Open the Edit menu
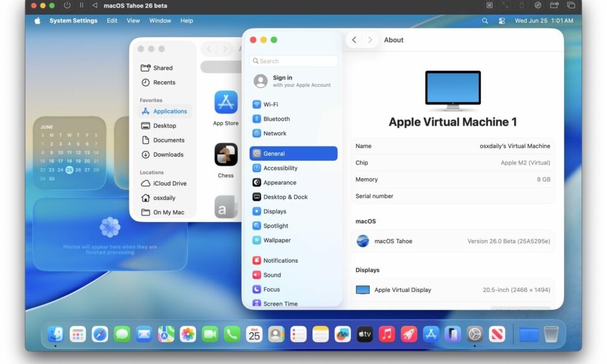This screenshot has height=364, width=607. pyautogui.click(x=112, y=21)
